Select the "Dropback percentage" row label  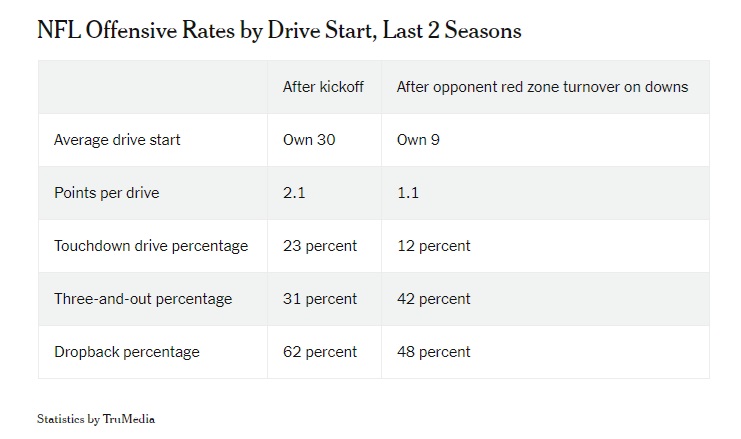[126, 352]
